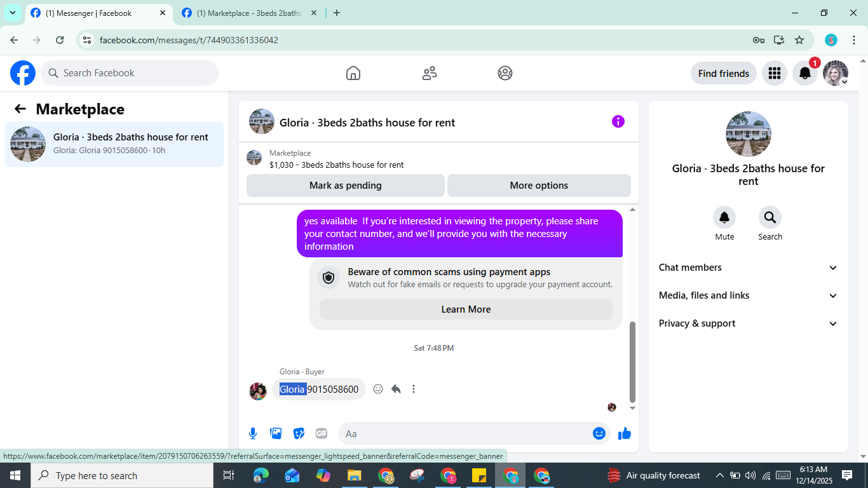868x488 pixels.
Task: Open account profile picture menu
Action: coord(836,73)
